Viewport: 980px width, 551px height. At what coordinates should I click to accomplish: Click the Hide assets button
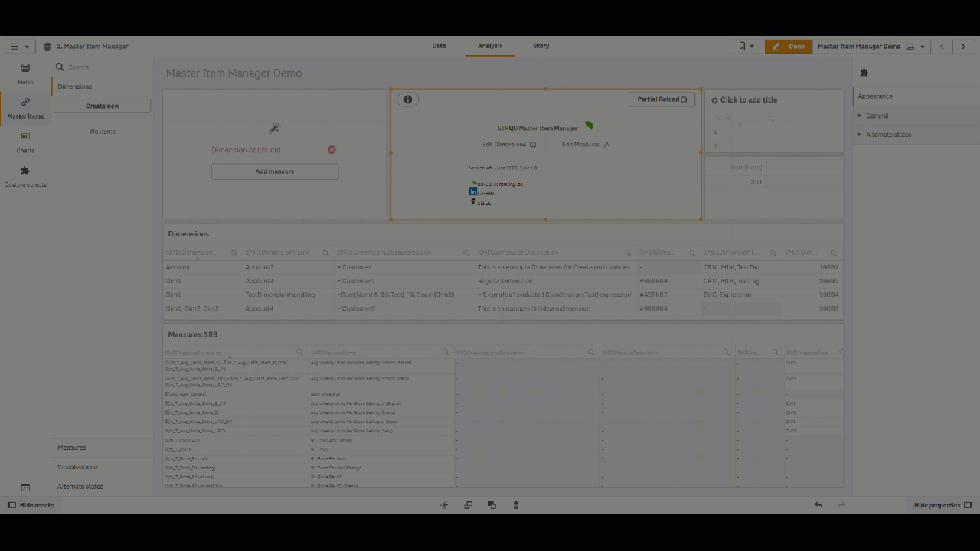31,505
